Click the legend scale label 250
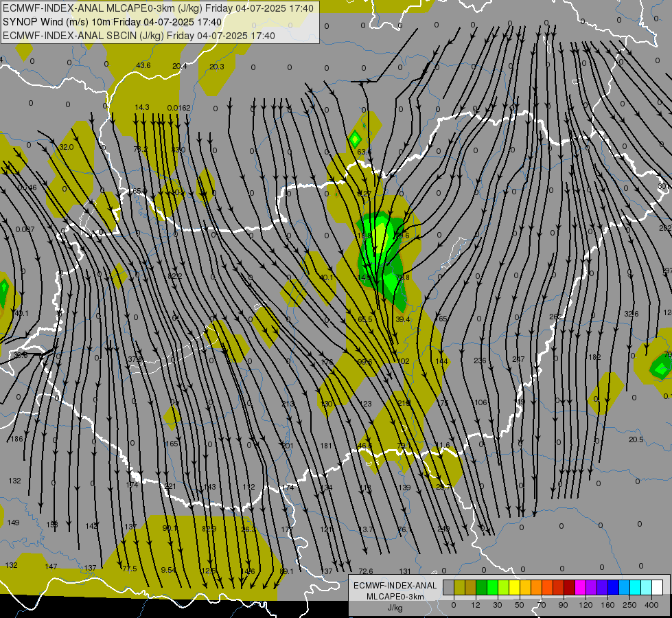This screenshot has height=618, width=672. (629, 605)
